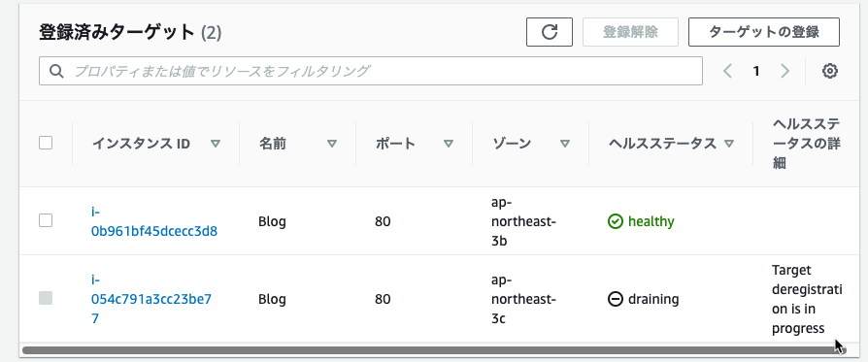Go to previous page arrow

[727, 71]
